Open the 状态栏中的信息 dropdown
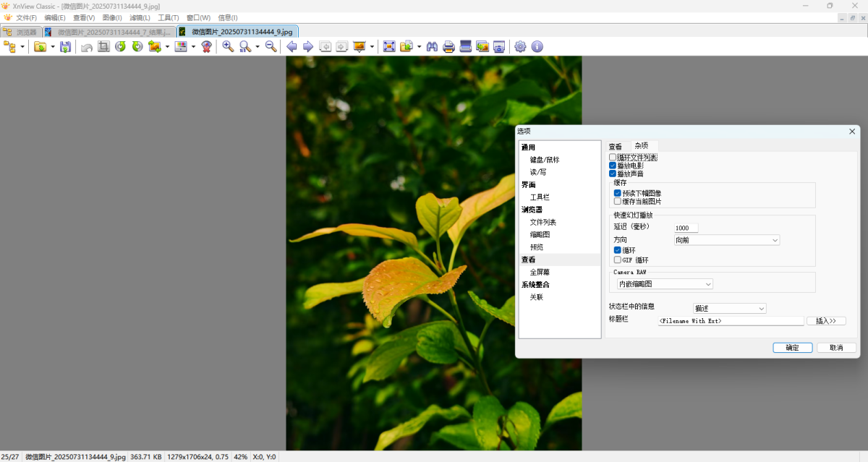Viewport: 868px width, 462px height. click(x=729, y=309)
